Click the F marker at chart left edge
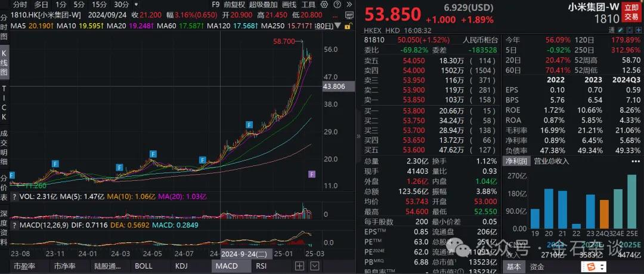 tap(11, 176)
